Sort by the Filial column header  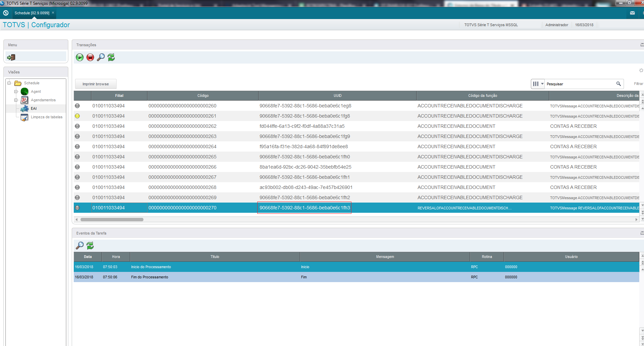tap(119, 96)
